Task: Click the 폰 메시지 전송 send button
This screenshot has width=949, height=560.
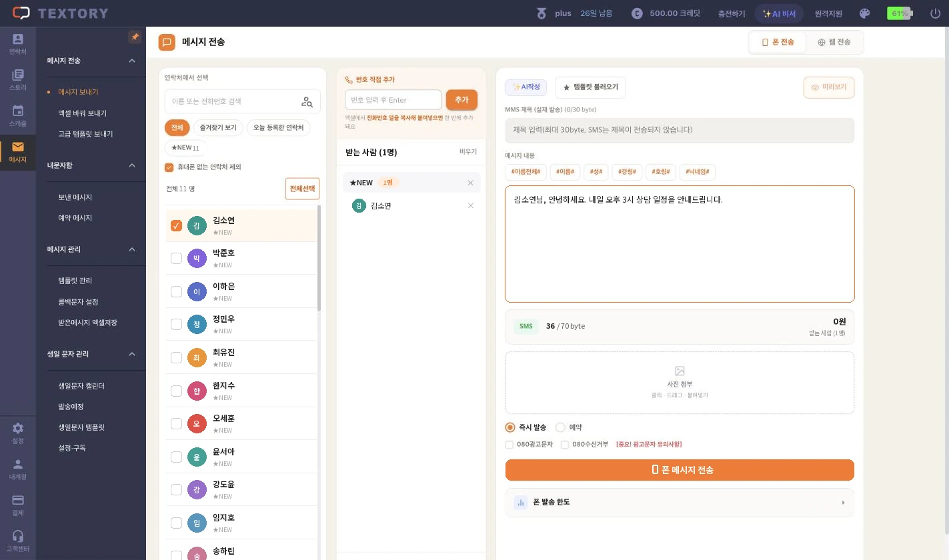Action: pos(680,470)
